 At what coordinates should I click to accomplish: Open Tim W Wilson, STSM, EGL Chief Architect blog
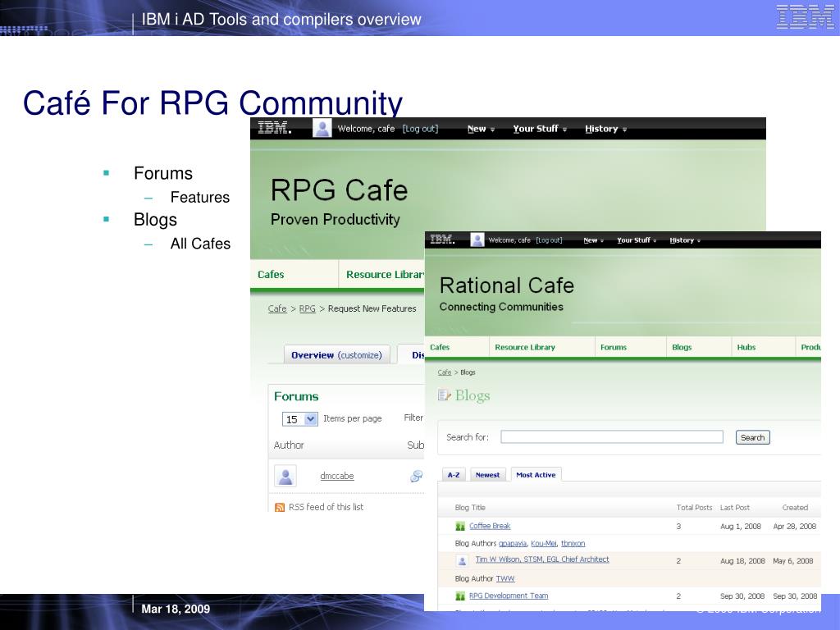pos(542,559)
